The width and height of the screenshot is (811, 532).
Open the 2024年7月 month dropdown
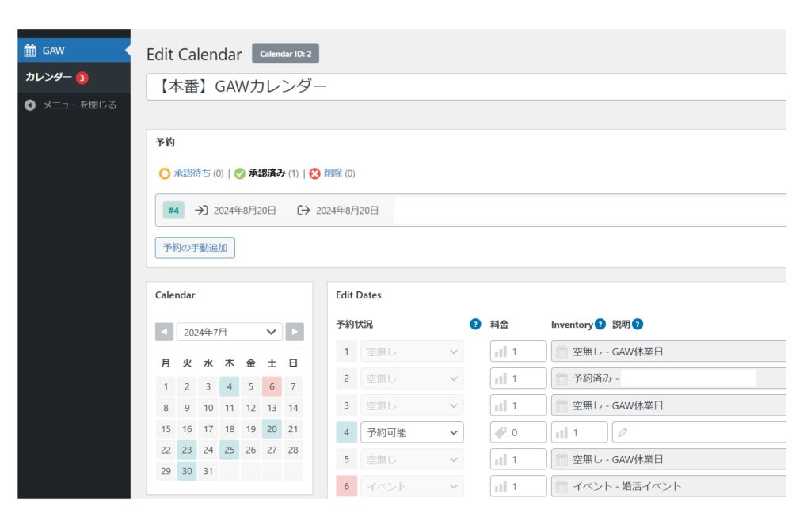coord(229,332)
